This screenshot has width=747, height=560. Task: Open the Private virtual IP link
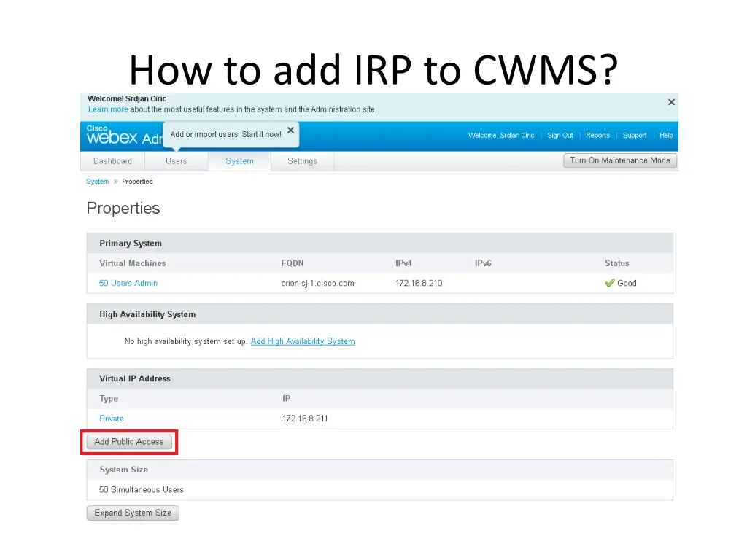(x=112, y=419)
